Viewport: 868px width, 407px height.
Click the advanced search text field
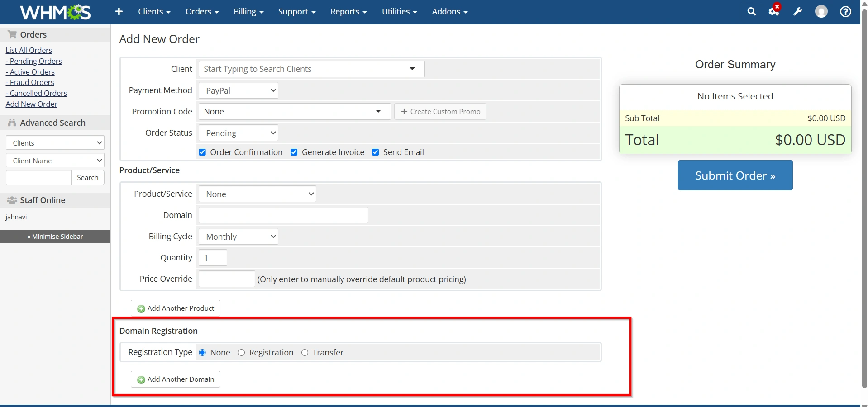38,178
